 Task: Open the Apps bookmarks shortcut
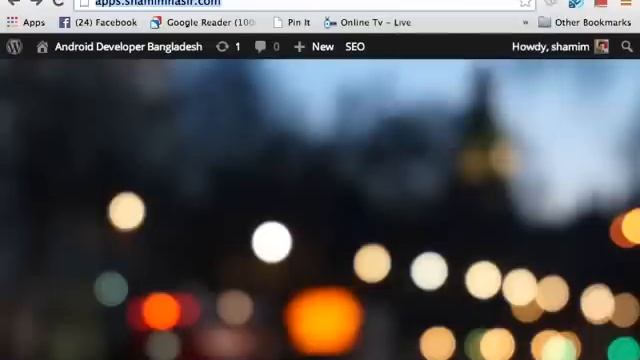pos(26,22)
